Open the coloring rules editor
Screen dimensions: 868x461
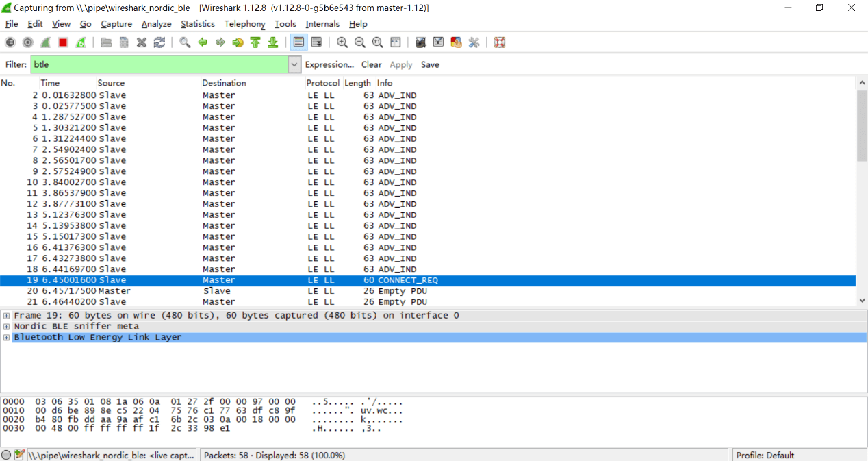456,42
